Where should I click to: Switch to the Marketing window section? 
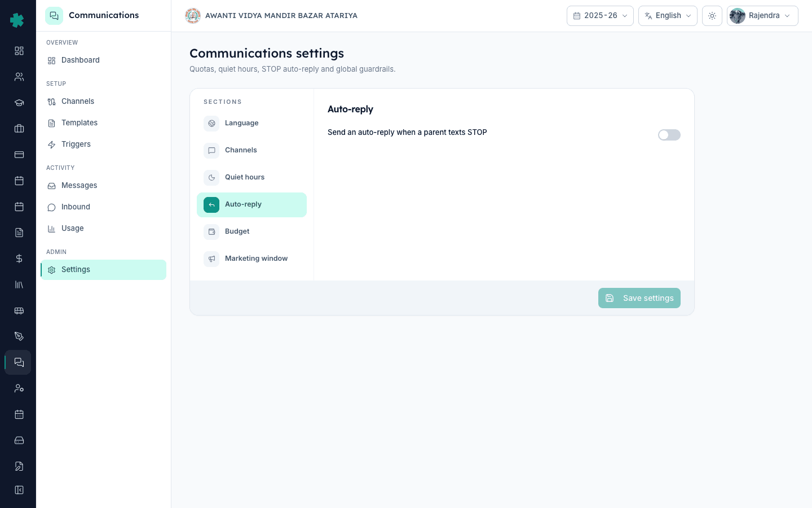[251, 259]
